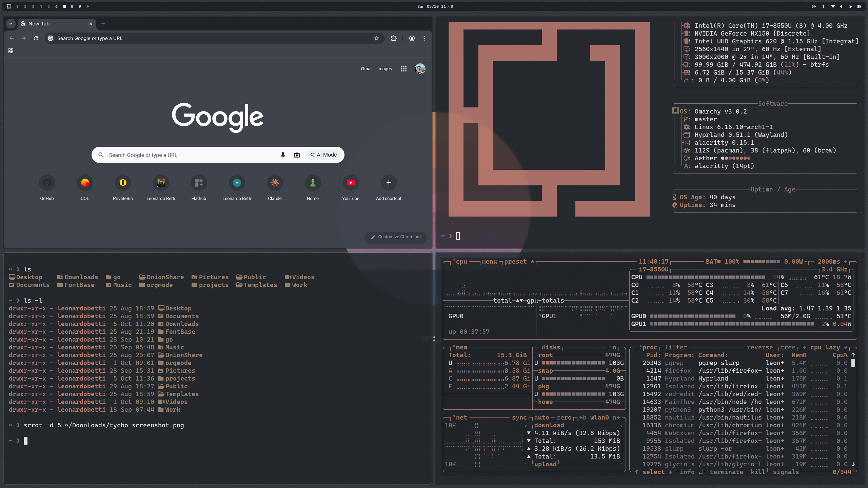Click the Claude shortcut icon

275,183
